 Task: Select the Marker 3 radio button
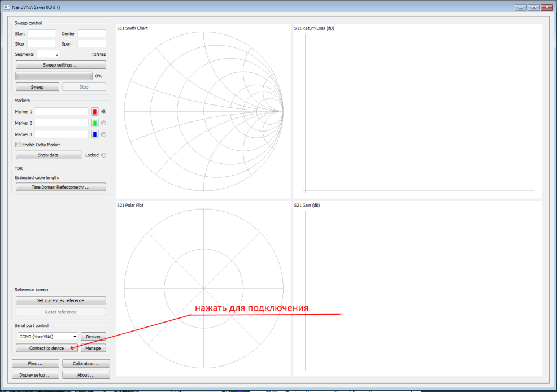tap(104, 134)
